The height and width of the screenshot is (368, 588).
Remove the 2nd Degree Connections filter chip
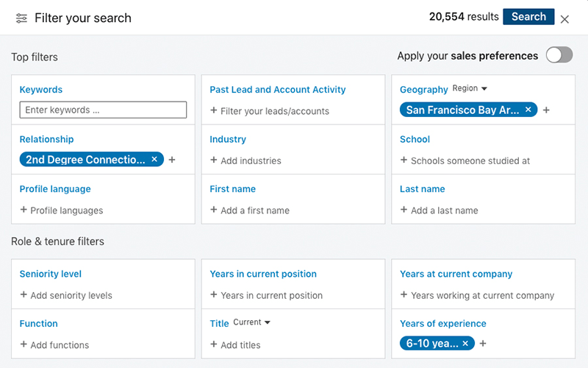pyautogui.click(x=154, y=159)
